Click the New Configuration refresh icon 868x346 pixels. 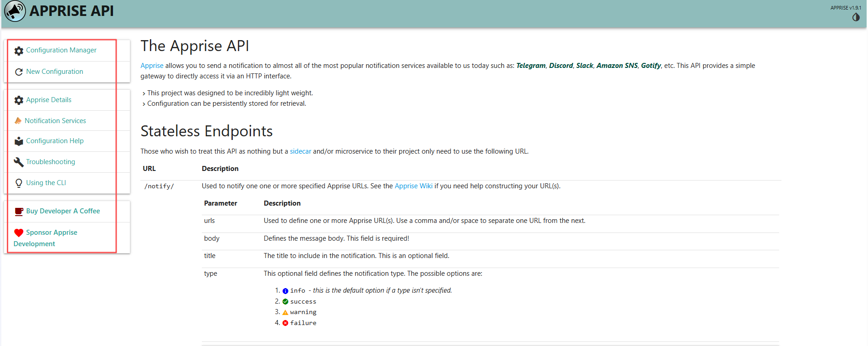coord(19,72)
